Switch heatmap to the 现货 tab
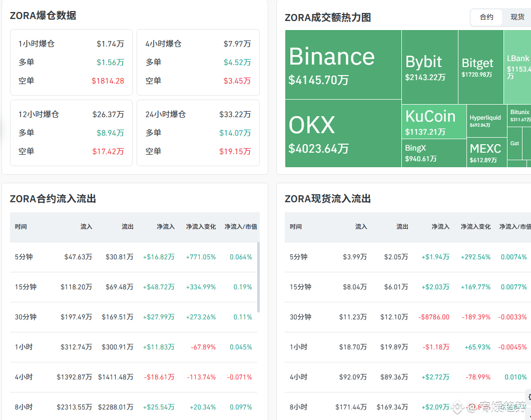 click(517, 17)
